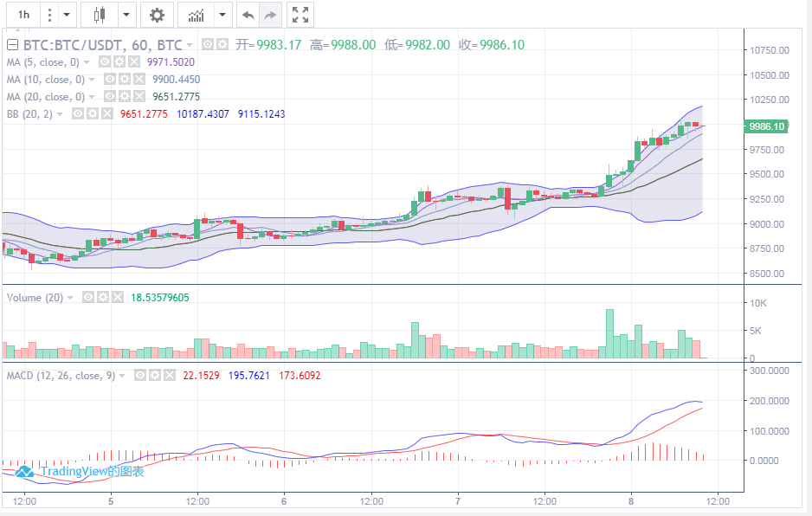
Task: Select the 1h interval button
Action: [23, 15]
